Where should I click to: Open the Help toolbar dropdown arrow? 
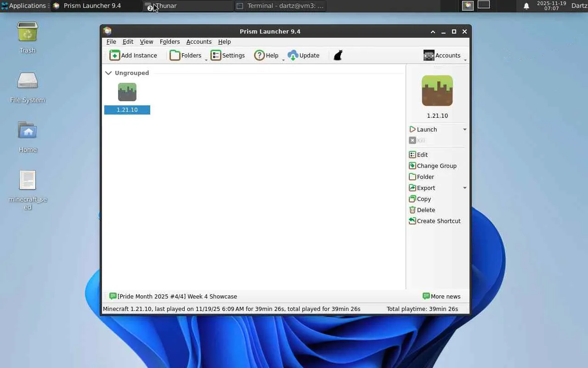283,60
